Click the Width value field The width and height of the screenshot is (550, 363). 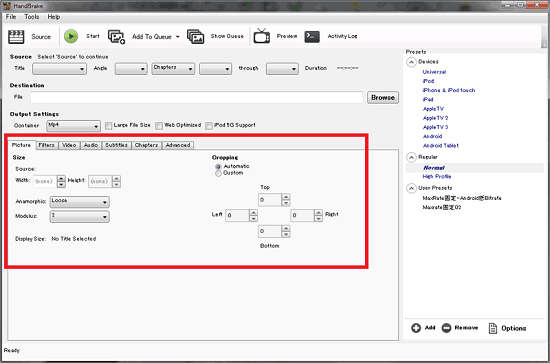click(x=45, y=181)
